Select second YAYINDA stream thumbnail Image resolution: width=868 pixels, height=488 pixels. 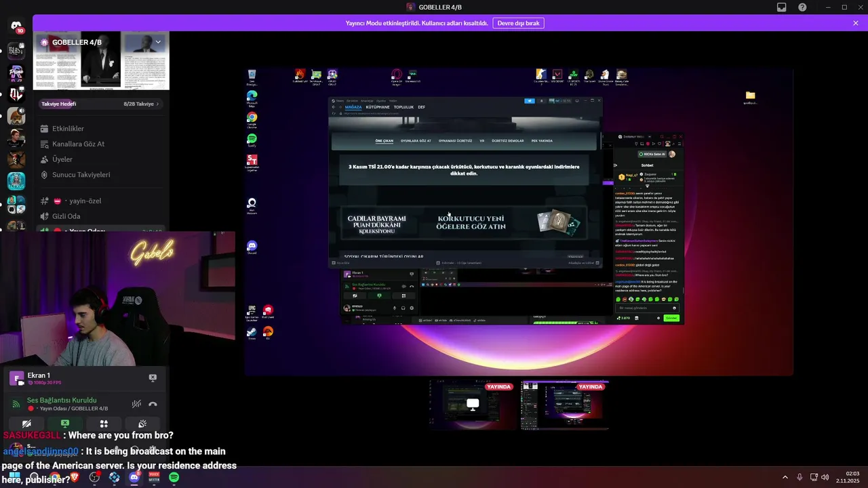(x=565, y=405)
